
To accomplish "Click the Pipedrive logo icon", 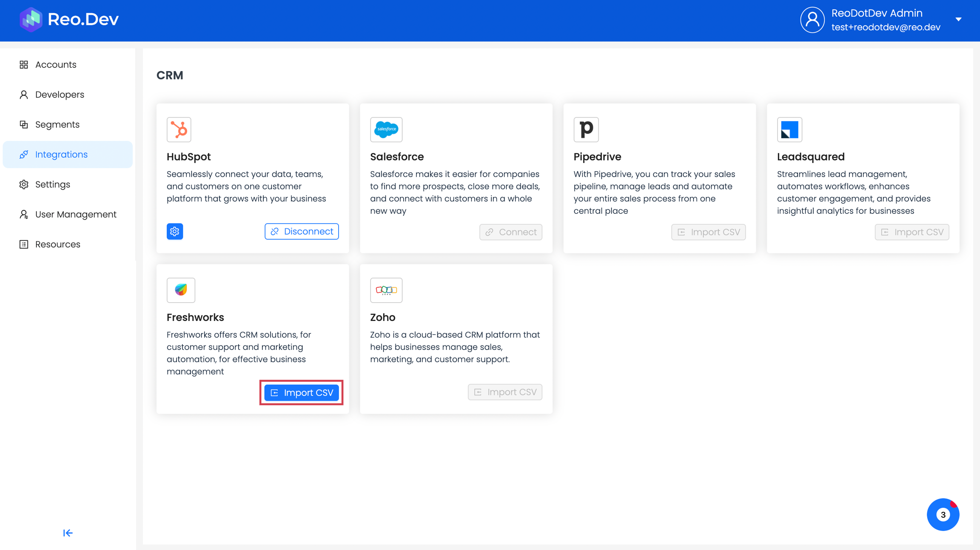I will pyautogui.click(x=586, y=129).
